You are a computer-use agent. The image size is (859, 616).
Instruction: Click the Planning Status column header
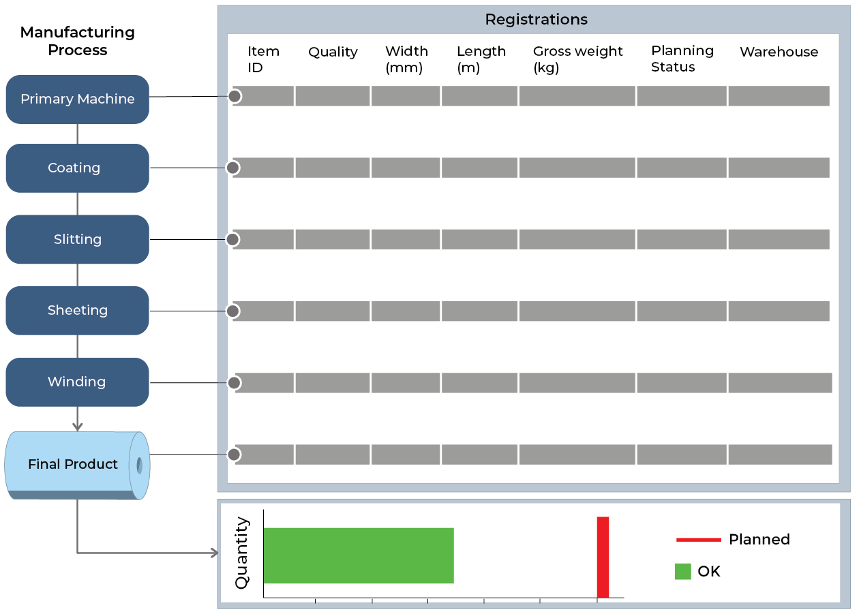(682, 59)
